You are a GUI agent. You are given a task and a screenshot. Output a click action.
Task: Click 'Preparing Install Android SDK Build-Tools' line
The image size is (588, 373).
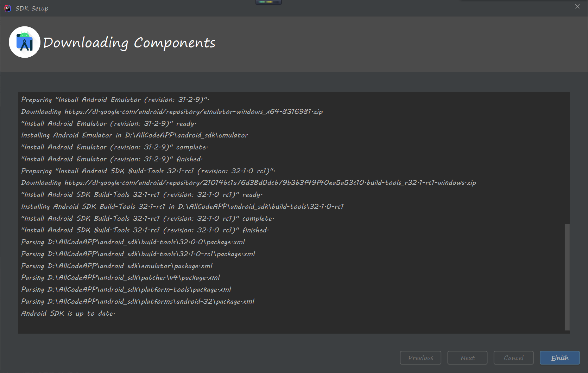[x=148, y=171]
